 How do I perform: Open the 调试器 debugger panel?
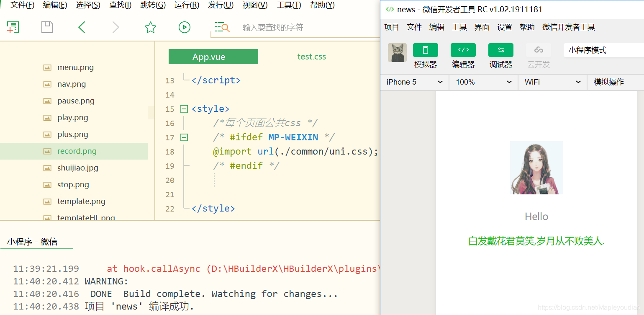pyautogui.click(x=500, y=55)
